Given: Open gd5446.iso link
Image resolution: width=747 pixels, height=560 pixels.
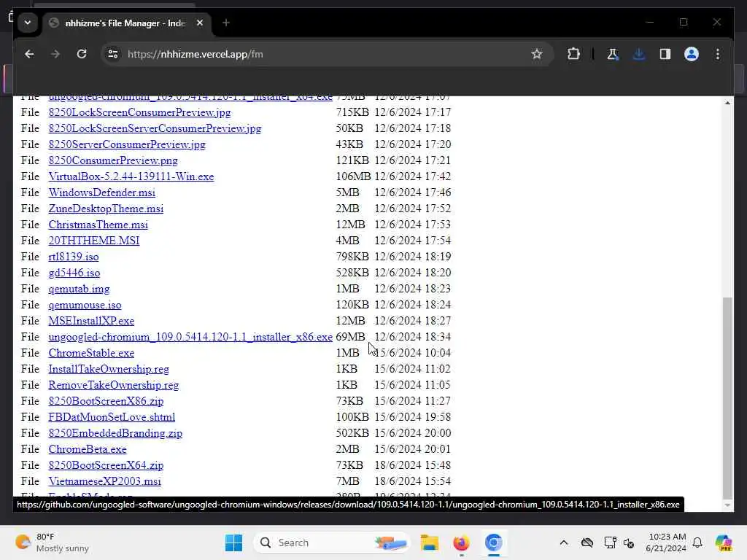Looking at the screenshot, I should 74,273.
